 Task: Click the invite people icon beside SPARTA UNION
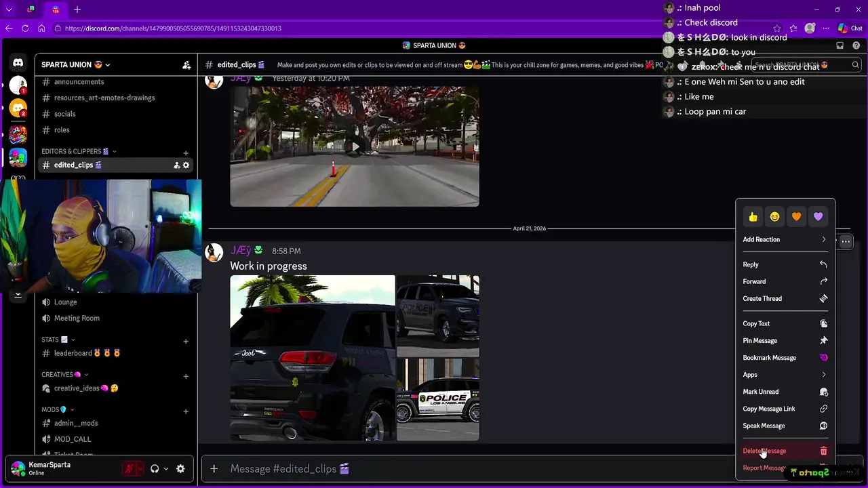(186, 65)
